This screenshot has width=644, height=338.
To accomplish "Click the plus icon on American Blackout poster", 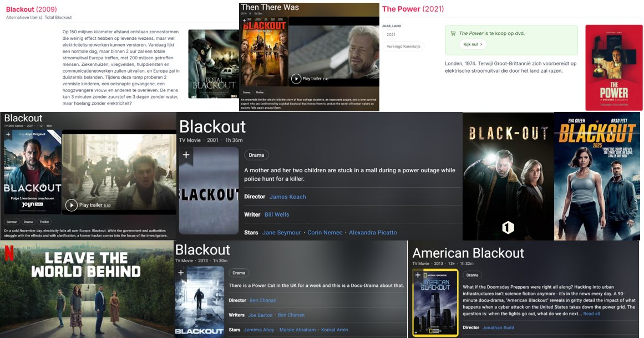I will coord(418,275).
